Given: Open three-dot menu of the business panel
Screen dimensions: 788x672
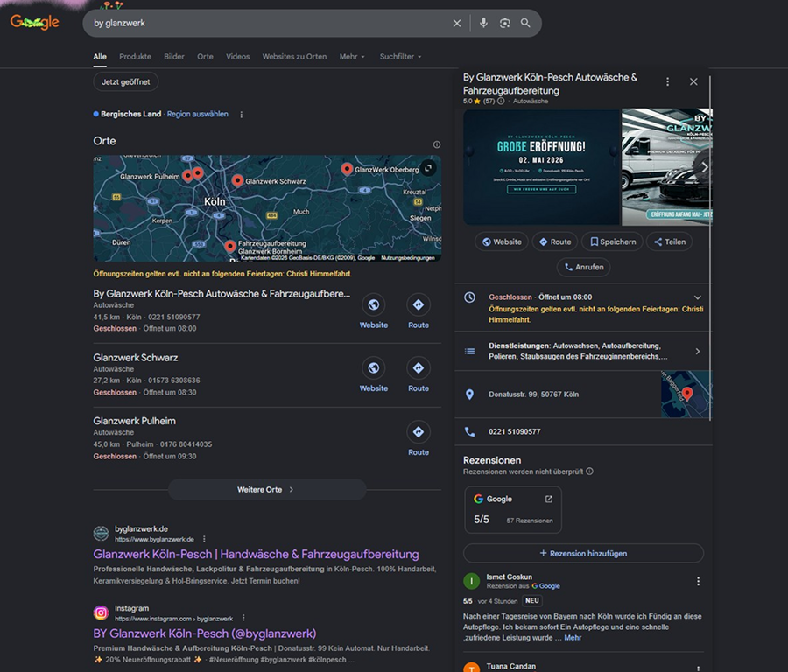Looking at the screenshot, I should click(x=667, y=81).
